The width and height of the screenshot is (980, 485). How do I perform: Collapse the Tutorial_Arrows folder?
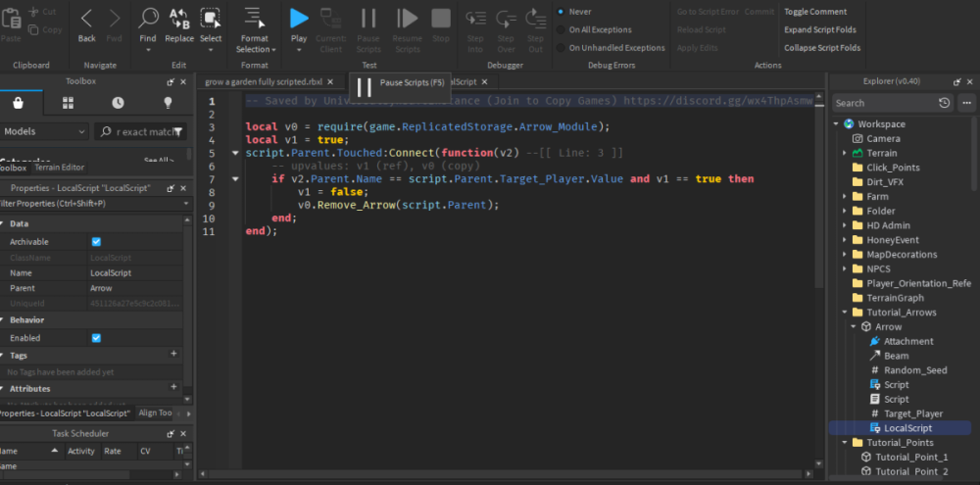(845, 312)
